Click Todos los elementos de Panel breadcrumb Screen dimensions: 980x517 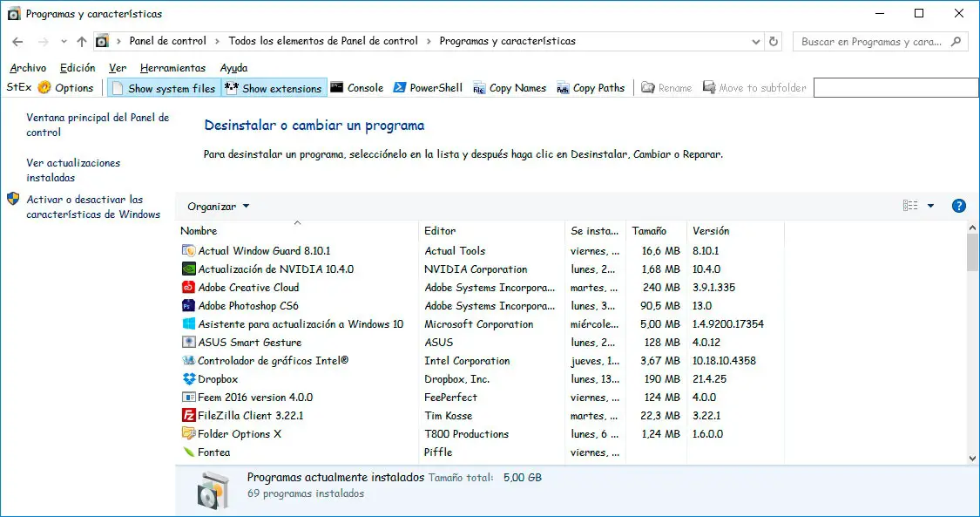[323, 41]
